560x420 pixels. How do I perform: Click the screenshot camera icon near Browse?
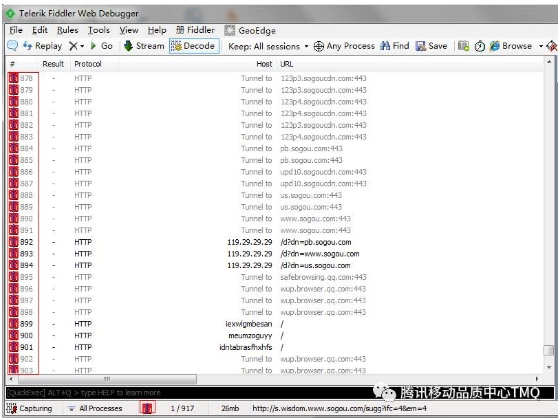[x=463, y=46]
